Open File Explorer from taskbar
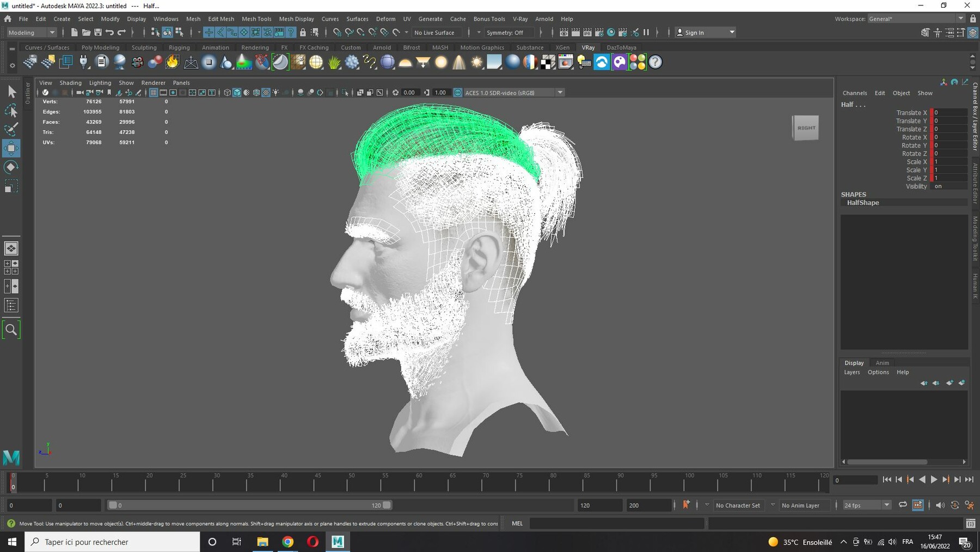Image resolution: width=980 pixels, height=552 pixels. click(262, 542)
